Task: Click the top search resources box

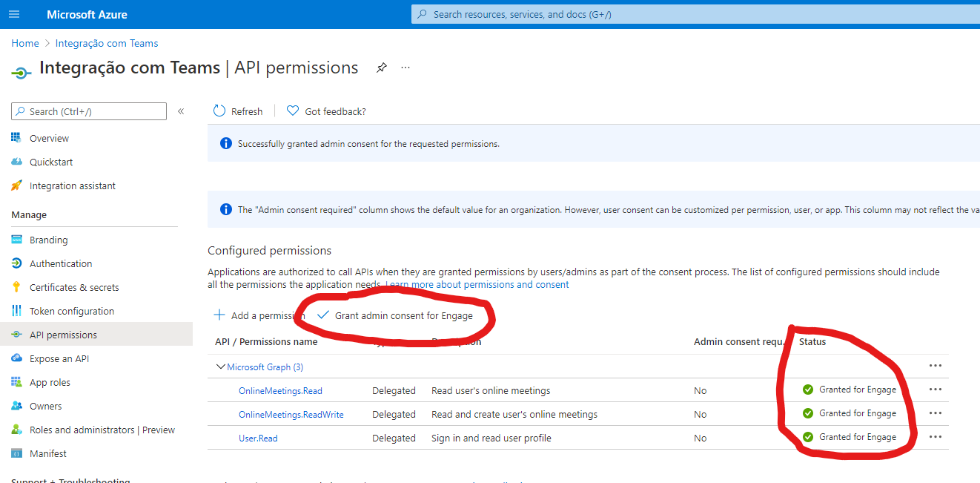Action: (695, 14)
